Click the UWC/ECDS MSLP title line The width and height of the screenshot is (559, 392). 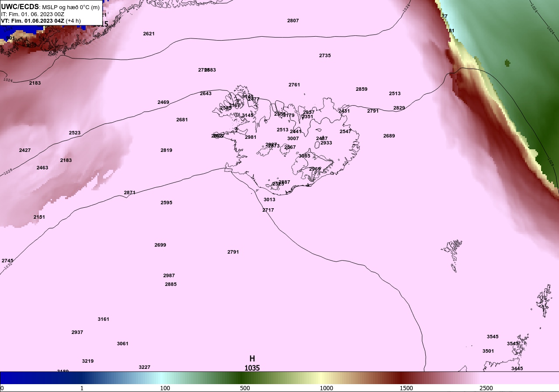click(x=50, y=7)
